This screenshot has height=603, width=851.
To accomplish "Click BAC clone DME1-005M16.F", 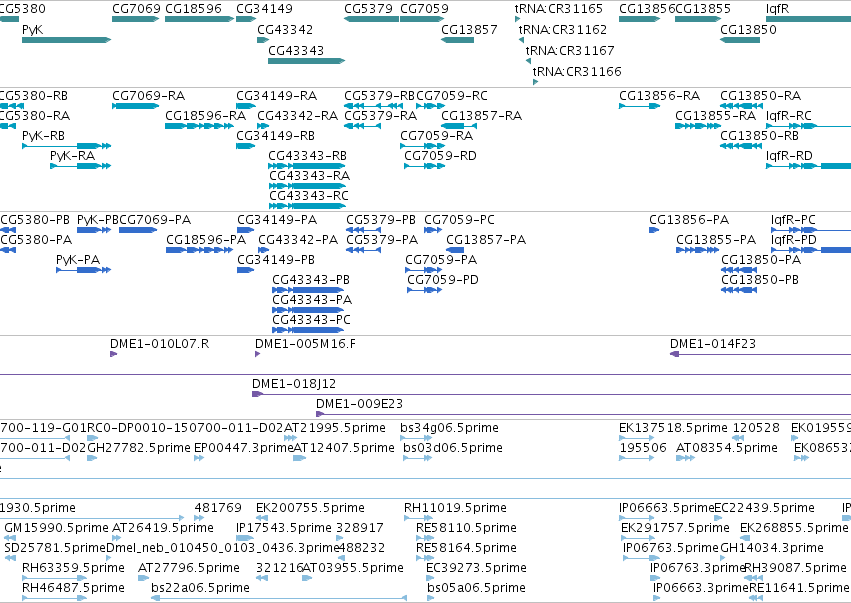I will 257,354.
